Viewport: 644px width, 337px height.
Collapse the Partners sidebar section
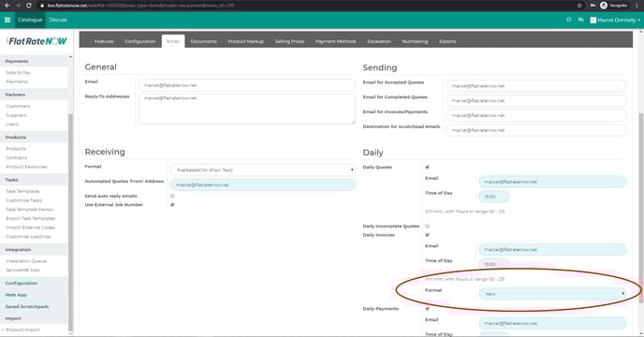click(x=15, y=95)
